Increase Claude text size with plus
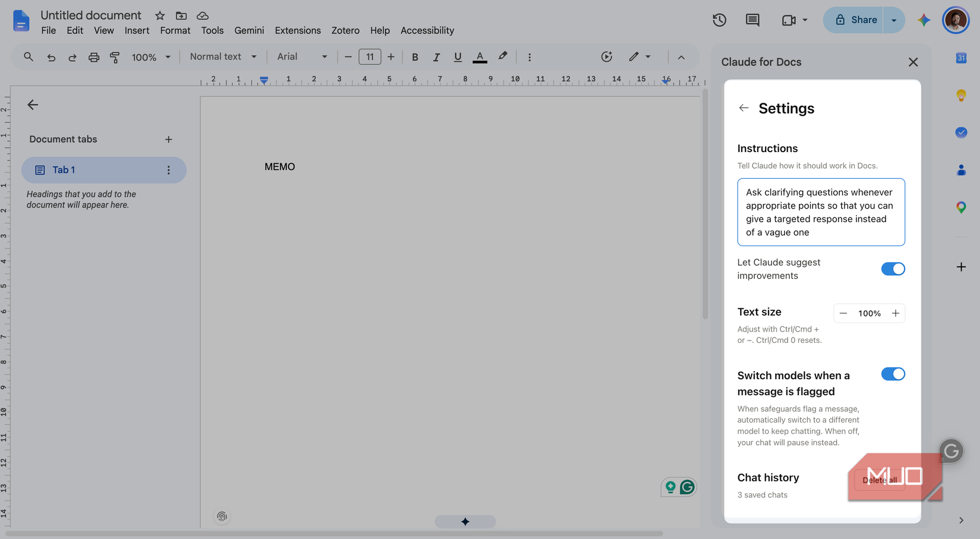The width and height of the screenshot is (980, 539). coord(896,313)
